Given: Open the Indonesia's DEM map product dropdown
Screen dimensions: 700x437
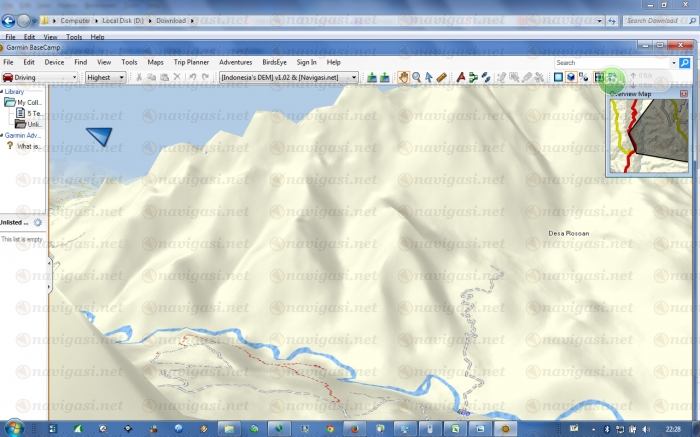Looking at the screenshot, I should 288,77.
